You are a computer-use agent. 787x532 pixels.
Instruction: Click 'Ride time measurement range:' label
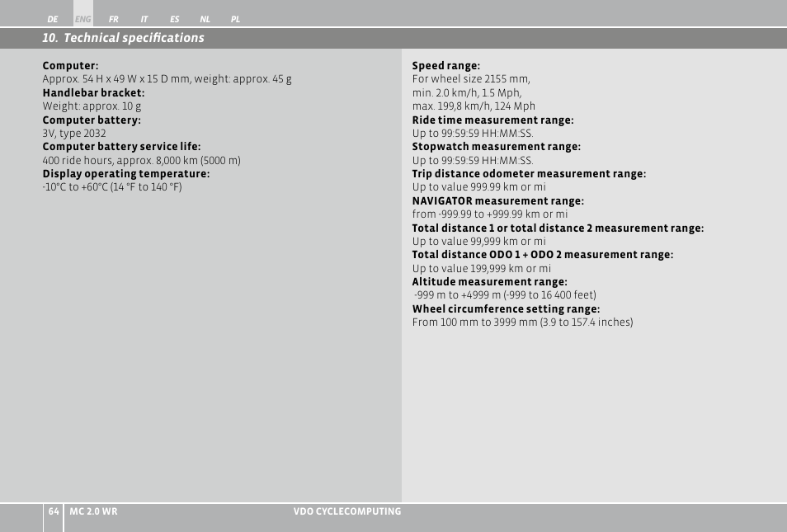(x=492, y=120)
